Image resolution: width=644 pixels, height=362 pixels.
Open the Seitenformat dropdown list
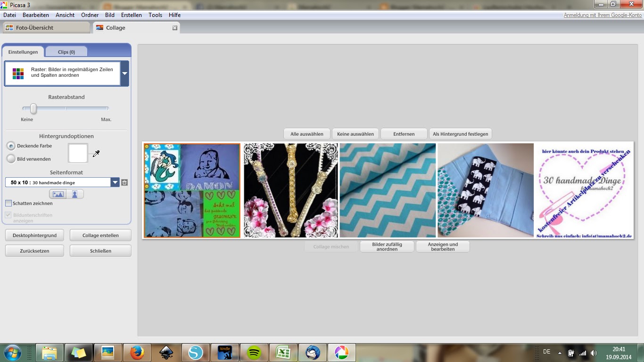115,182
